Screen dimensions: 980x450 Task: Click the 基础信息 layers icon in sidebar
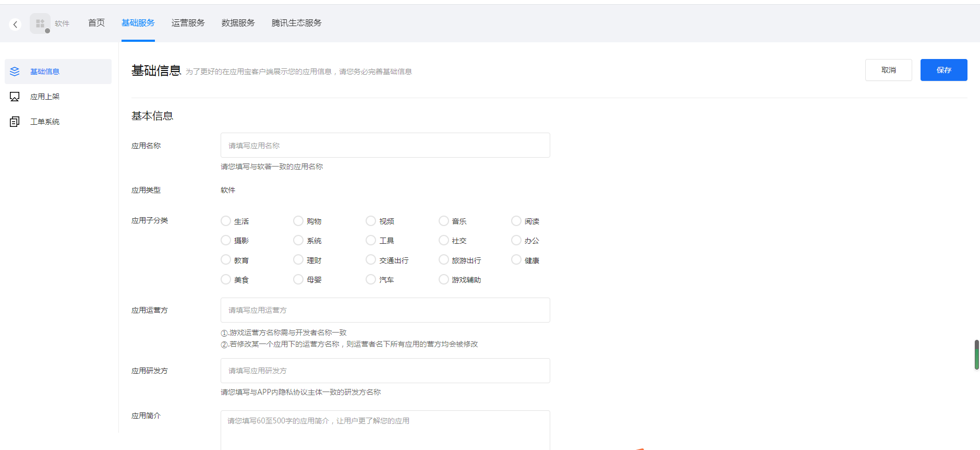(x=15, y=72)
